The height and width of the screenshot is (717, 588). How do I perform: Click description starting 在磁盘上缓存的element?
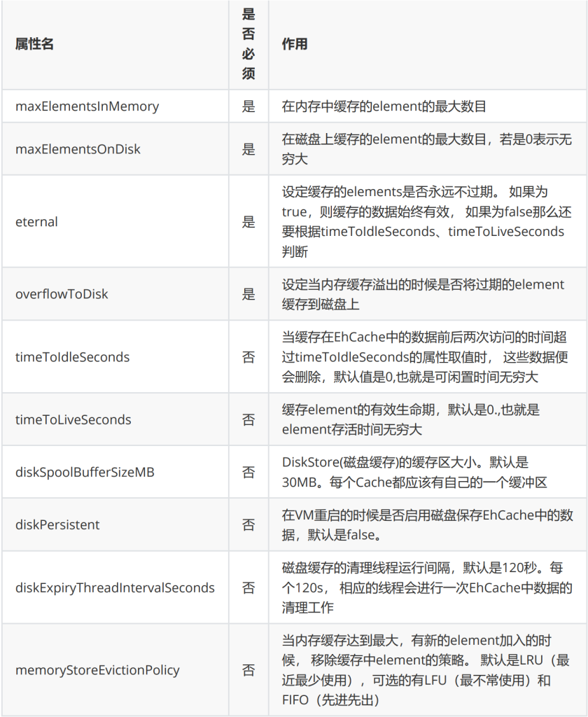pyautogui.click(x=426, y=149)
